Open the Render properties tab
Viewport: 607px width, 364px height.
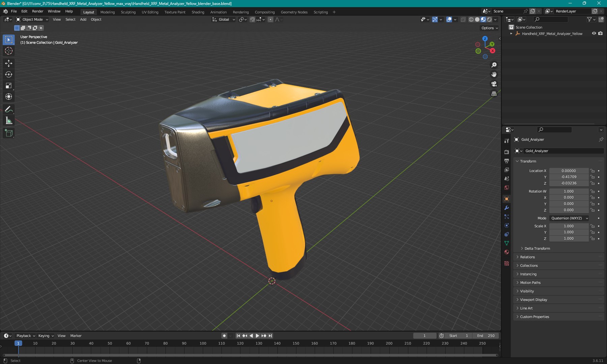pos(507,152)
